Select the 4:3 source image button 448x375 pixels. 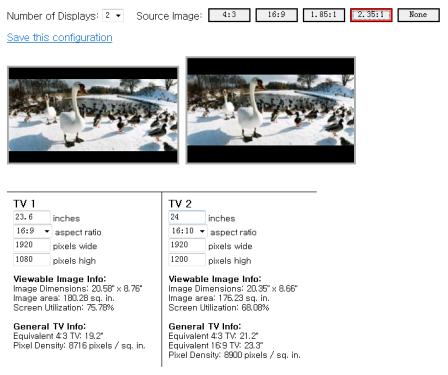229,15
